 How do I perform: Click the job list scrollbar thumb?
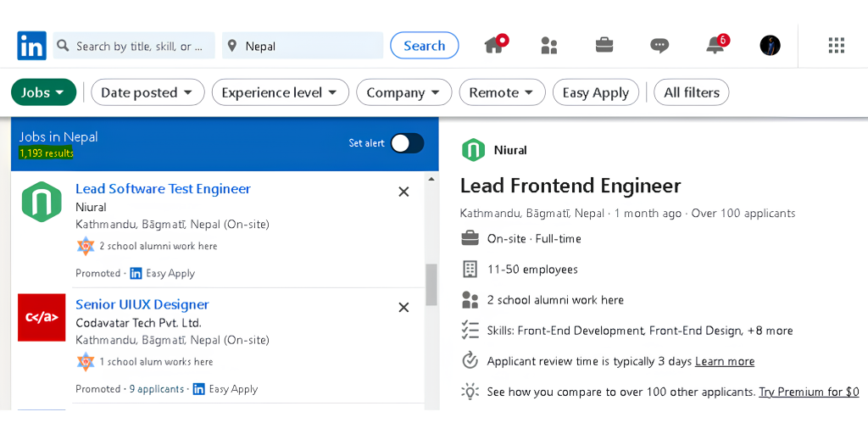pos(431,285)
